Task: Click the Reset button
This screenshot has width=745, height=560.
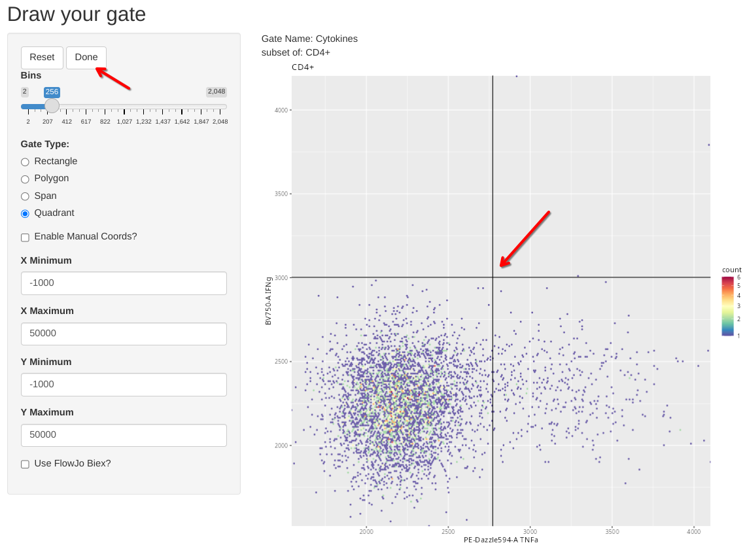Action: pos(42,58)
